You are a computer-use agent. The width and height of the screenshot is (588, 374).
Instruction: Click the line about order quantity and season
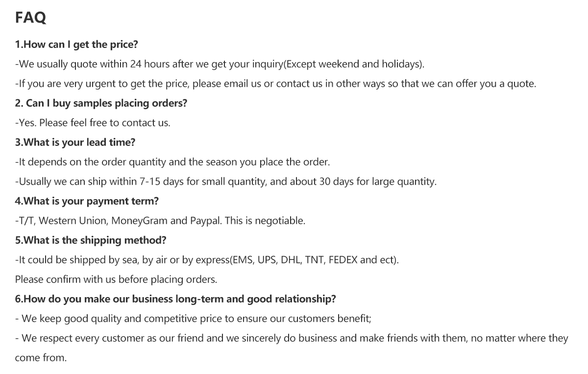point(172,162)
